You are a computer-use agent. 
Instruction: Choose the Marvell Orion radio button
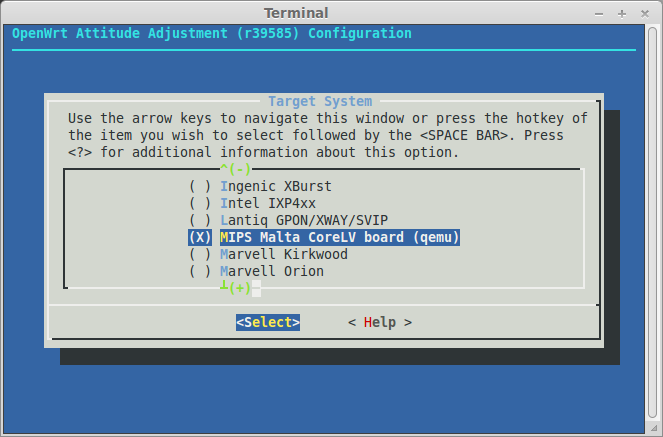point(200,271)
